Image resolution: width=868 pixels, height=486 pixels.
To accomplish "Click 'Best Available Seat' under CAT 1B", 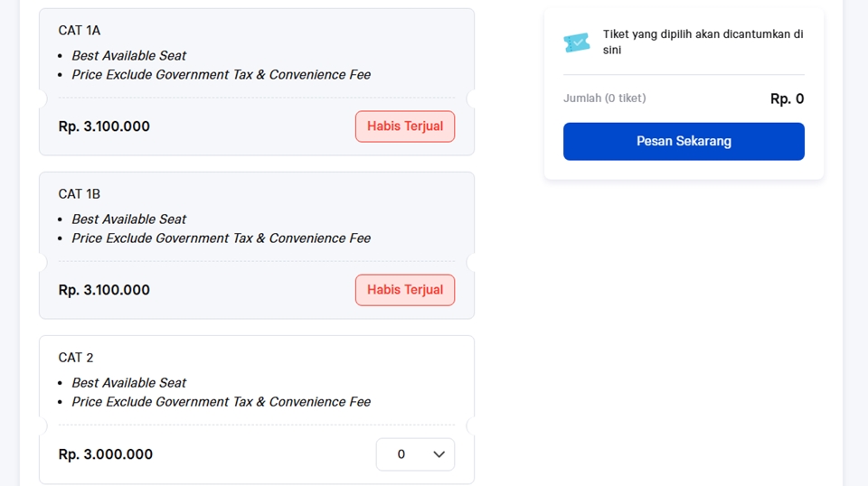I will [129, 220].
